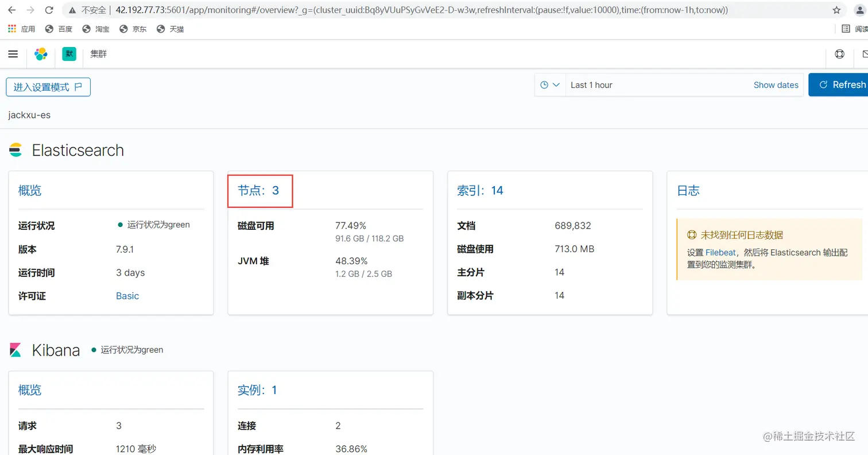Image resolution: width=868 pixels, height=455 pixels.
Task: Open the help lifebuoy icon in header
Action: pyautogui.click(x=839, y=54)
